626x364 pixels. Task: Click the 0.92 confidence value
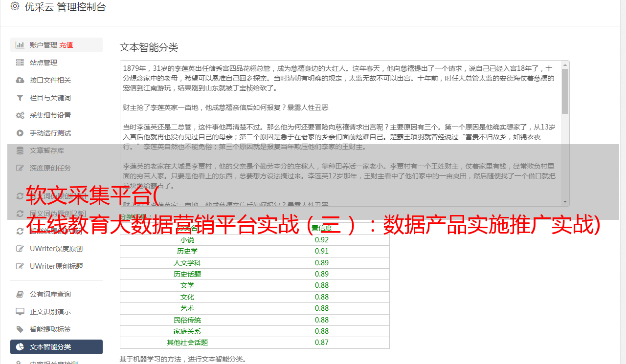(322, 240)
